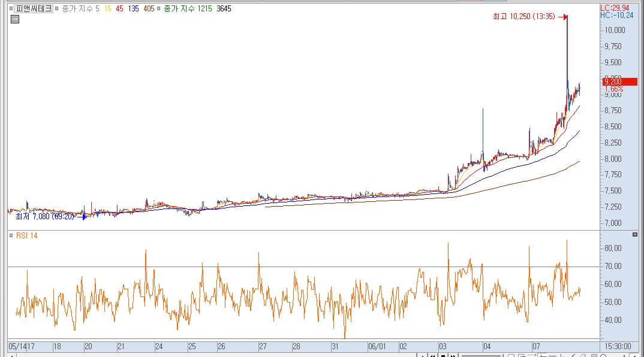Click the 80.00 RSI axis label

[x=613, y=248]
